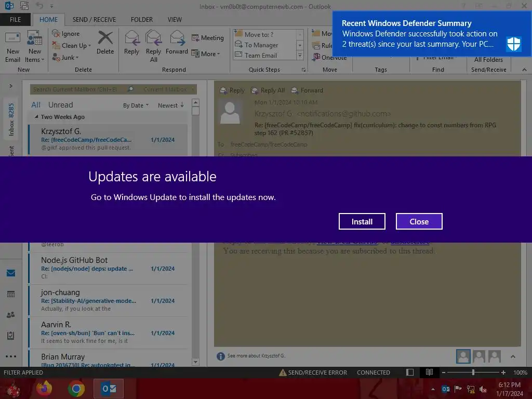Click the sender's avatar picture
The height and width of the screenshot is (399, 532).
coord(230,112)
